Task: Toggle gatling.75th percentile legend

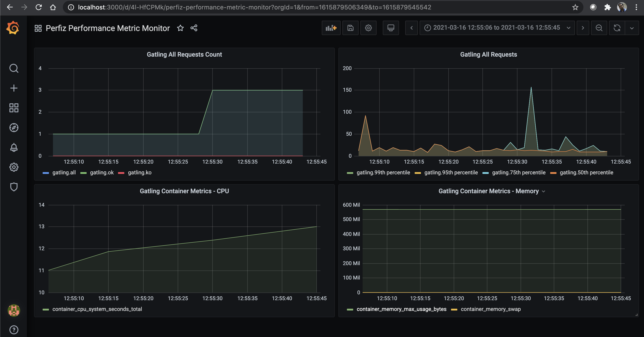Action: point(519,173)
